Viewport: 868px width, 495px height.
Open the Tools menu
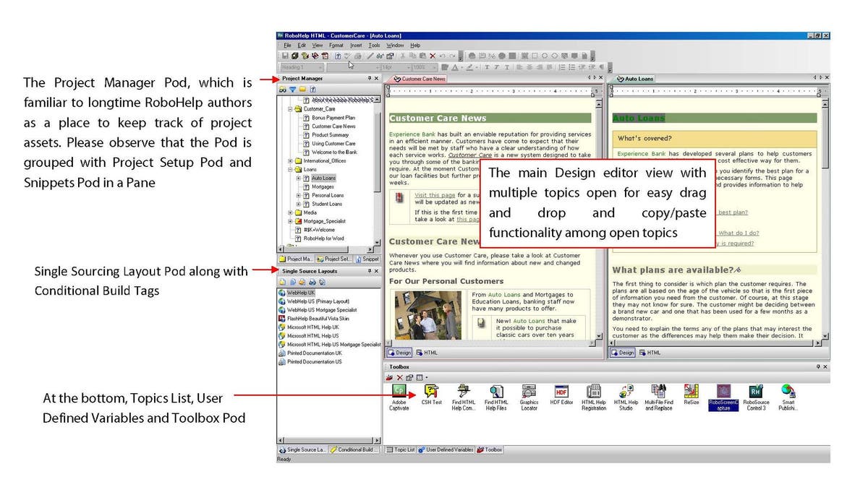click(x=375, y=45)
